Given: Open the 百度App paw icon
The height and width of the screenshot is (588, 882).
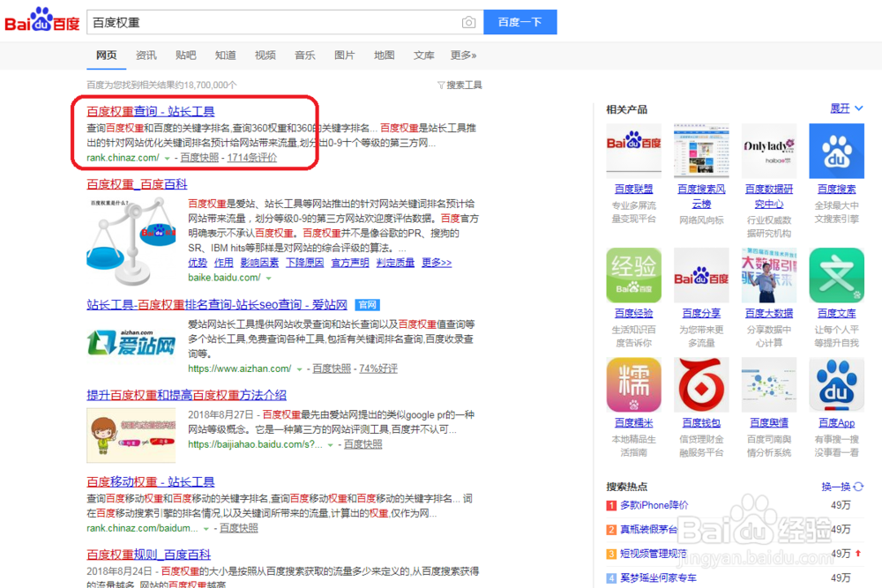Looking at the screenshot, I should 836,385.
